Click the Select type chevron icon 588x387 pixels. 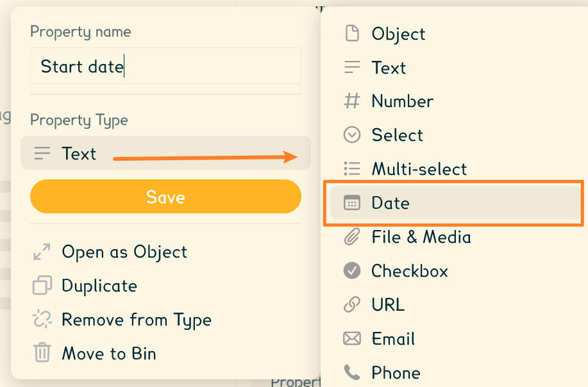[352, 135]
